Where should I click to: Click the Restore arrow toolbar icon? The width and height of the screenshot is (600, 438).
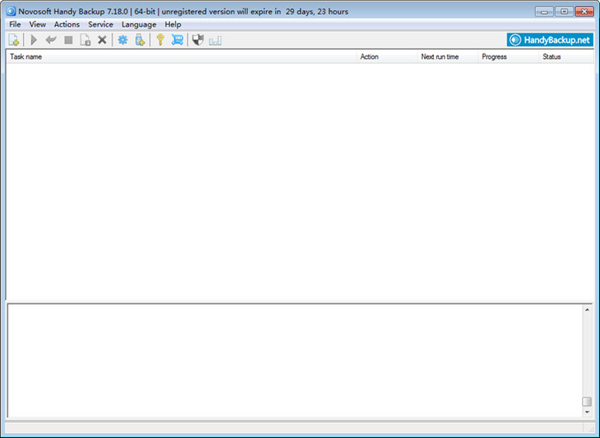pyautogui.click(x=51, y=40)
